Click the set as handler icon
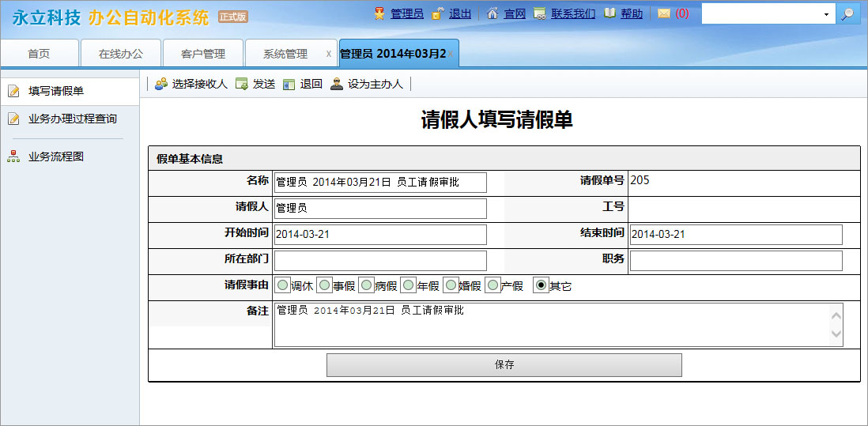This screenshot has width=868, height=426. click(x=337, y=84)
